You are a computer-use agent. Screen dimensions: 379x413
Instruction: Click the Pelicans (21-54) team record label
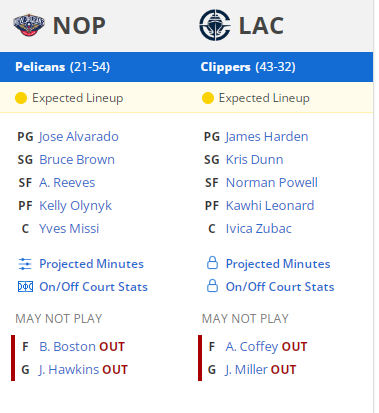coord(63,67)
